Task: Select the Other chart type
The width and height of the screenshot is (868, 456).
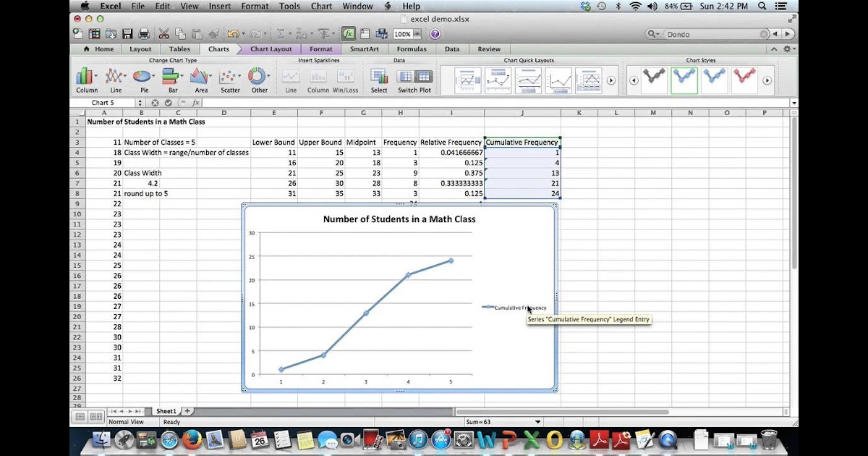Action: coord(259,80)
